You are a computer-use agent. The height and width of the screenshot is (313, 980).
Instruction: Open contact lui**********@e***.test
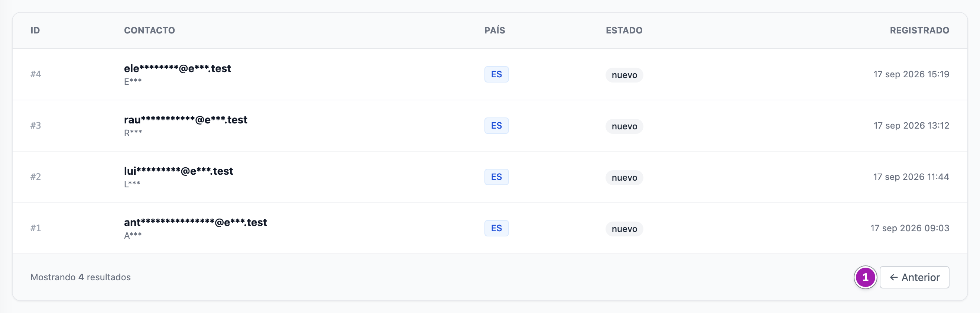(x=178, y=171)
